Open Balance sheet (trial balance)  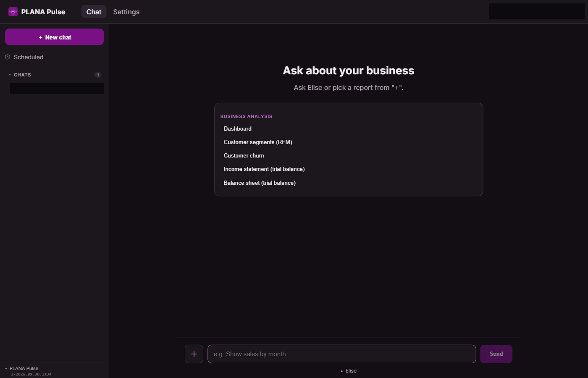(x=260, y=183)
